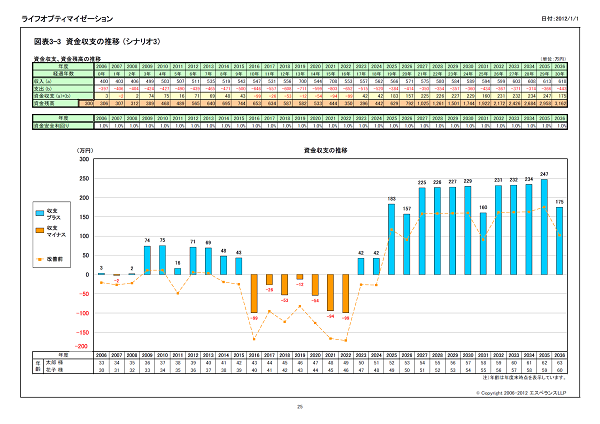The image size is (600, 424).
Task: Click the blue bar labeled 160 in 2031
Action: click(481, 244)
